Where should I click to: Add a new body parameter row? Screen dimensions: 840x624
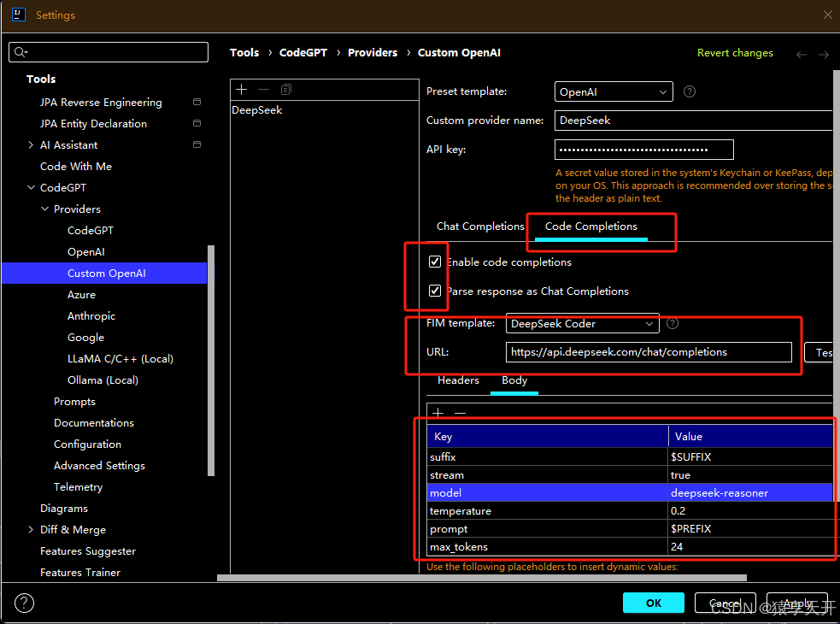tap(438, 413)
